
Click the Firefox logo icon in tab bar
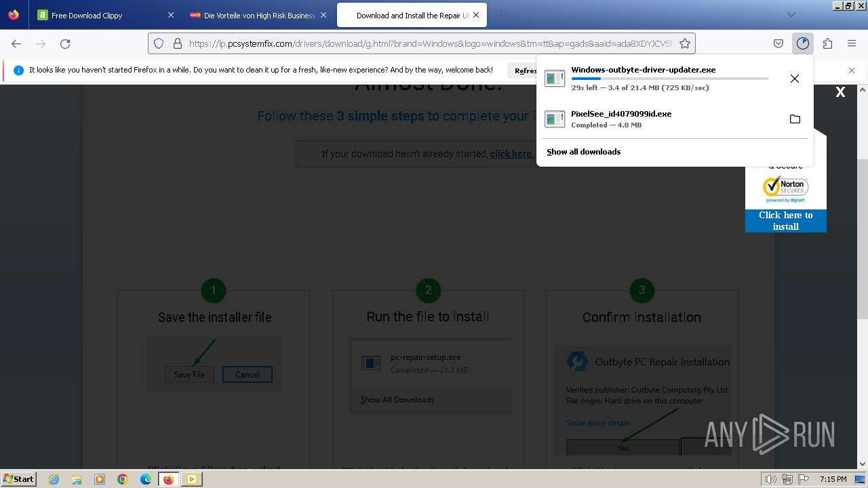point(14,15)
